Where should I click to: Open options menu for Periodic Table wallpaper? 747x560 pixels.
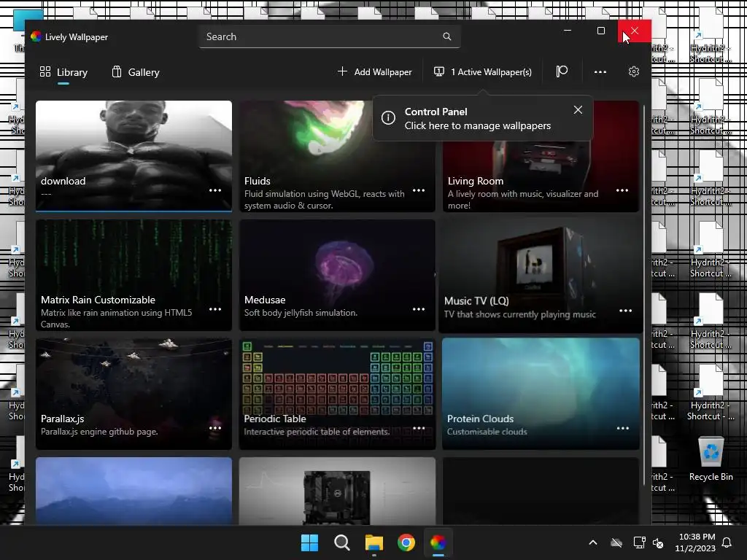[419, 427]
